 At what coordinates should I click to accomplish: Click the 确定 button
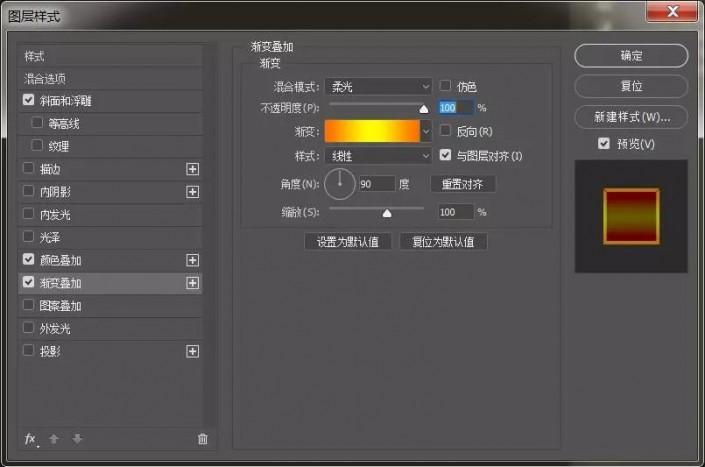coord(631,56)
